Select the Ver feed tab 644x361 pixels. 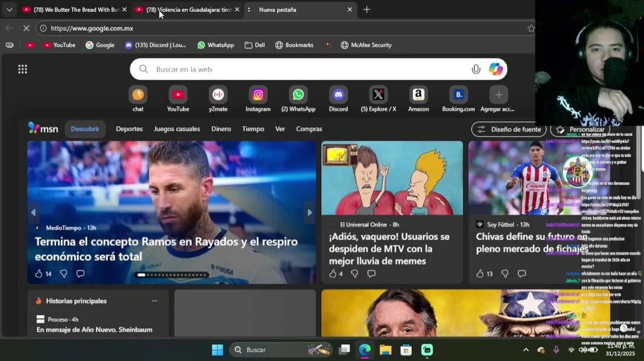280,129
